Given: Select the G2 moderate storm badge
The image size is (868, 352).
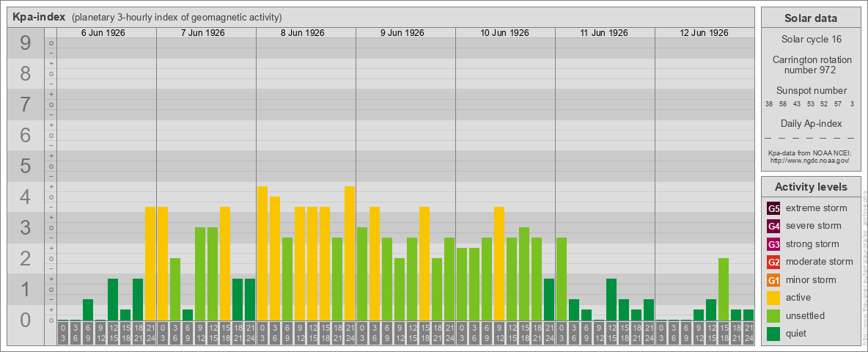Looking at the screenshot, I should pos(773,262).
